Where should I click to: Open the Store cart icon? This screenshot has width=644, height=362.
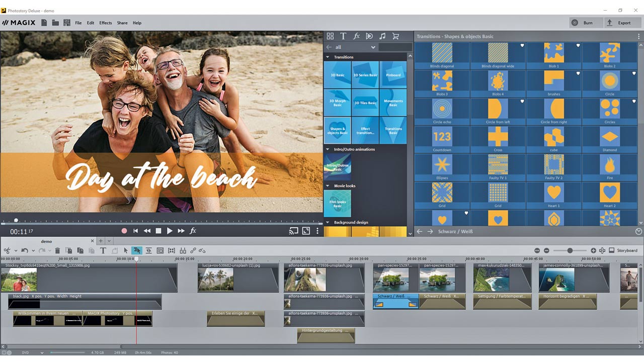tap(395, 36)
